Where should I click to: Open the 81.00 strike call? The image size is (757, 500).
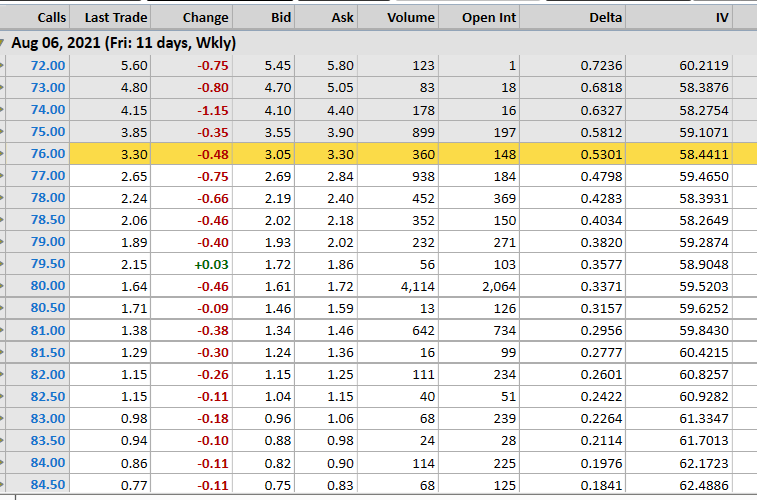(x=48, y=331)
